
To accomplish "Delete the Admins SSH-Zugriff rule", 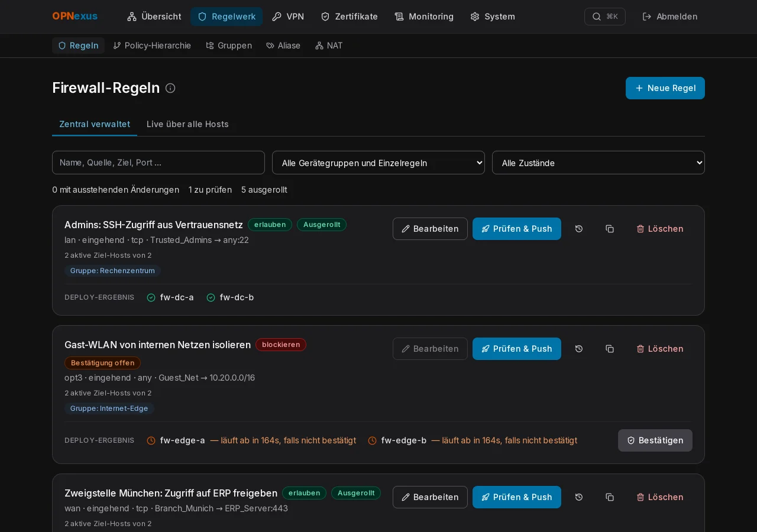I will pos(660,229).
